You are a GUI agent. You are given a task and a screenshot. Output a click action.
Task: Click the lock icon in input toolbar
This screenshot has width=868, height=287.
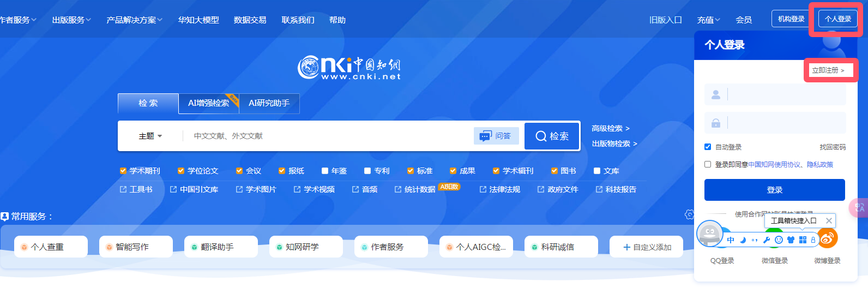(813, 240)
